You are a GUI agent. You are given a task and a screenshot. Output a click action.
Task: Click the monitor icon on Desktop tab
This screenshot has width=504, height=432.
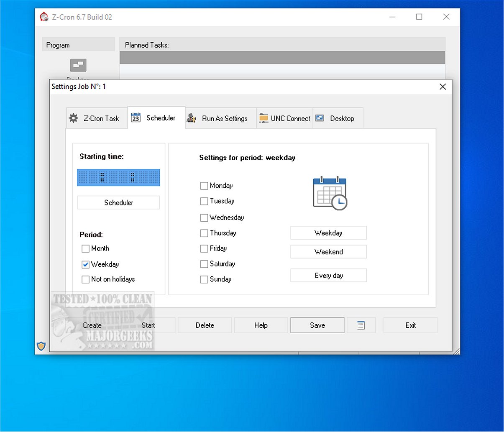point(320,118)
